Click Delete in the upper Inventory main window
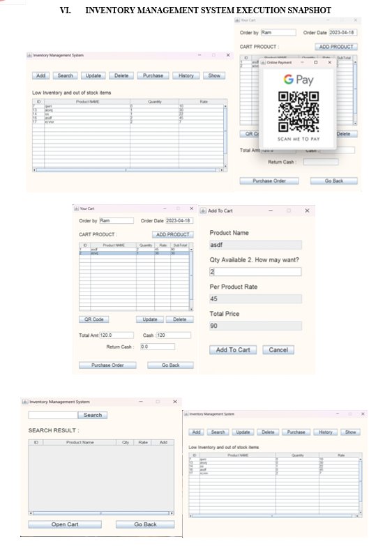 click(121, 75)
